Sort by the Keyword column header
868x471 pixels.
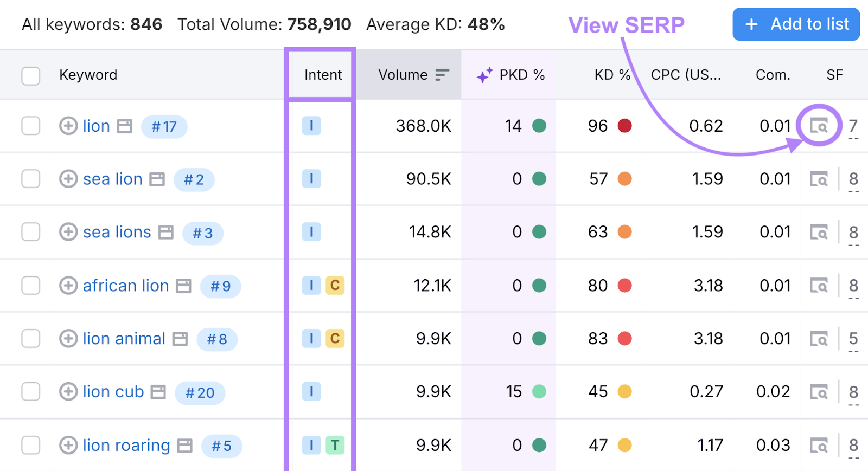point(88,75)
